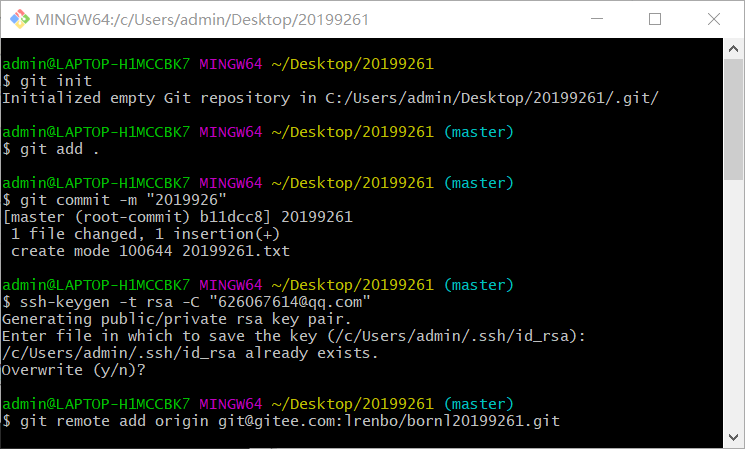
Task: Click the scrollbar up arrow
Action: coord(734,49)
